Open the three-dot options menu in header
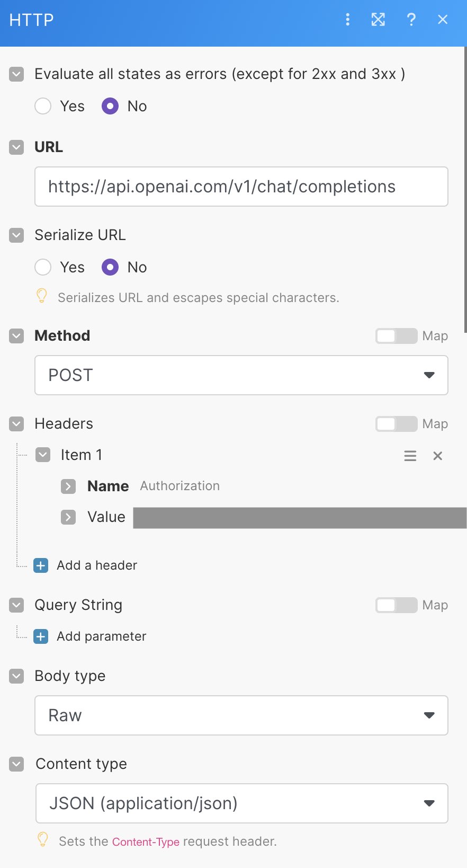467x868 pixels. click(347, 20)
